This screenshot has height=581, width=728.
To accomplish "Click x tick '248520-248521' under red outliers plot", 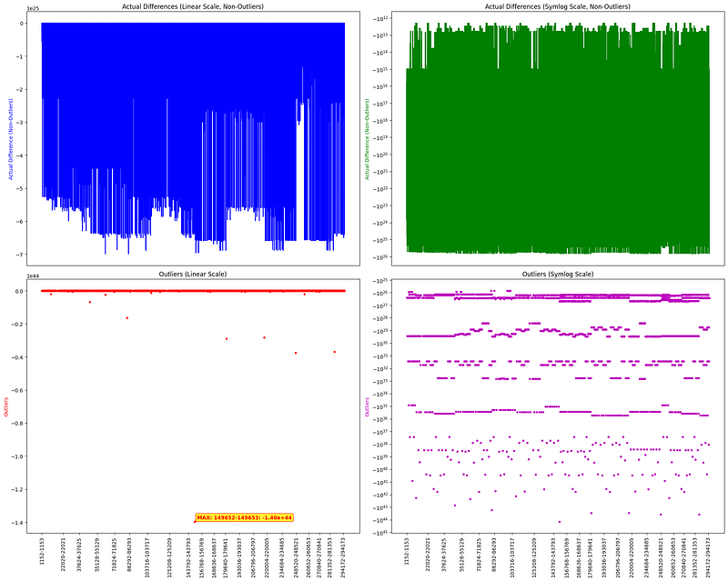I will click(296, 556).
